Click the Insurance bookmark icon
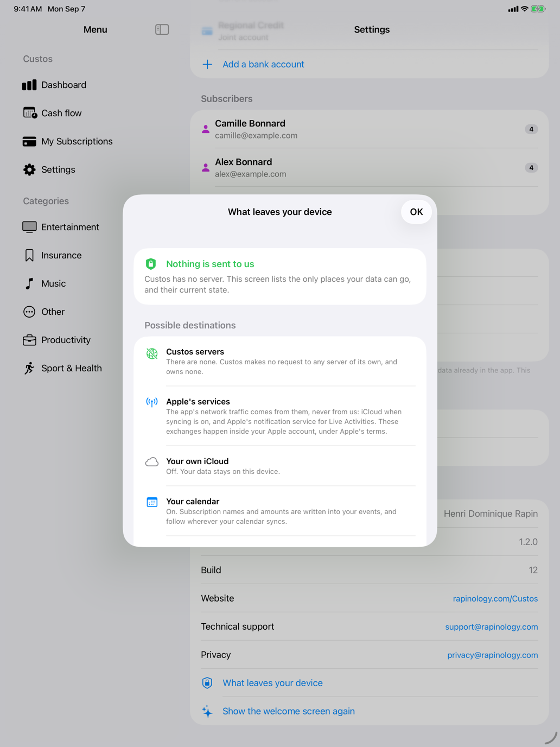The height and width of the screenshot is (747, 560). coord(29,255)
